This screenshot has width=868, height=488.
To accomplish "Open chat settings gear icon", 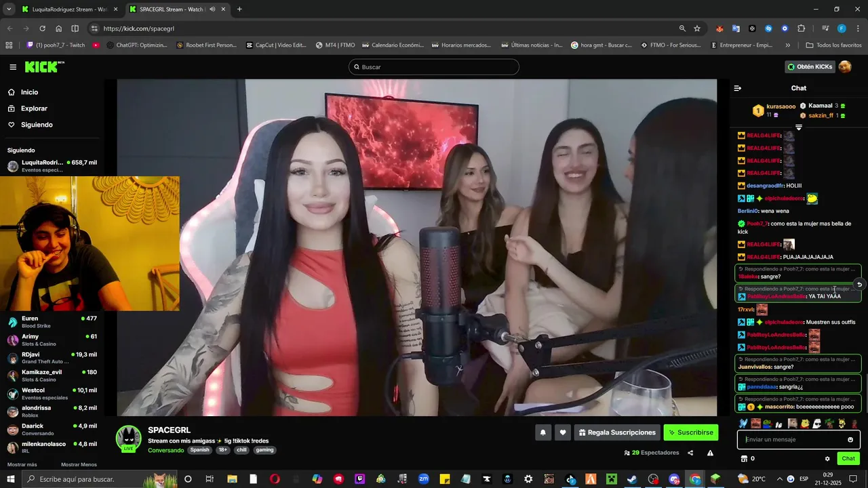I will coord(827,459).
